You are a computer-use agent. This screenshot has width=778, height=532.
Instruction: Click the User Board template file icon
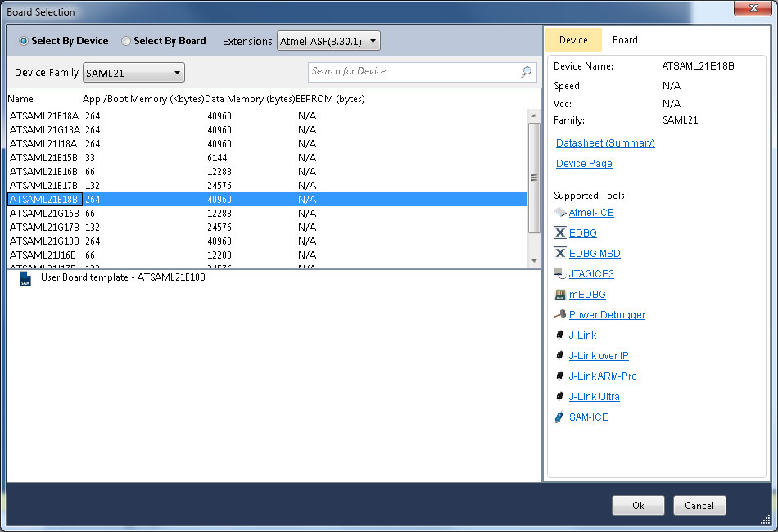click(x=25, y=278)
